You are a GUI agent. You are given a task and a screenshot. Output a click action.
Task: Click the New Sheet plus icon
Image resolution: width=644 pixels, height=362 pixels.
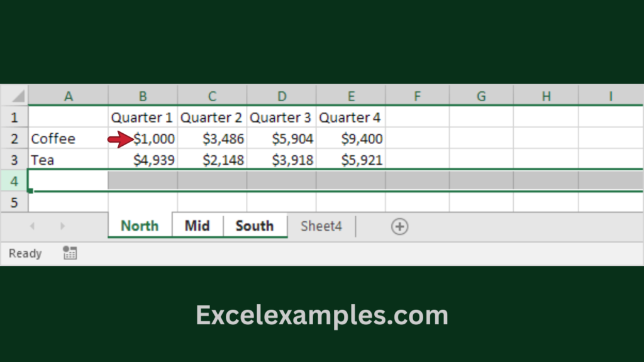(399, 226)
